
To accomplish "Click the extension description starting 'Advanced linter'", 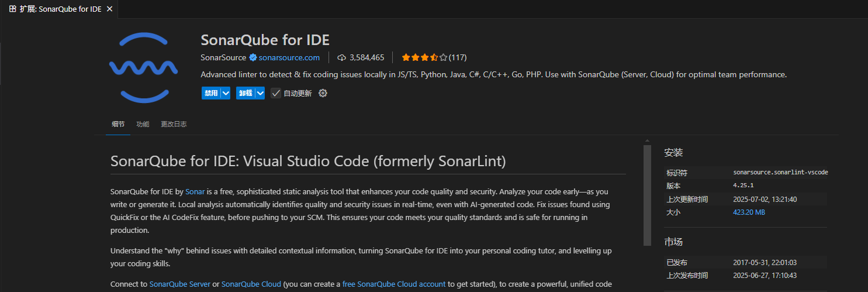I will pos(494,75).
